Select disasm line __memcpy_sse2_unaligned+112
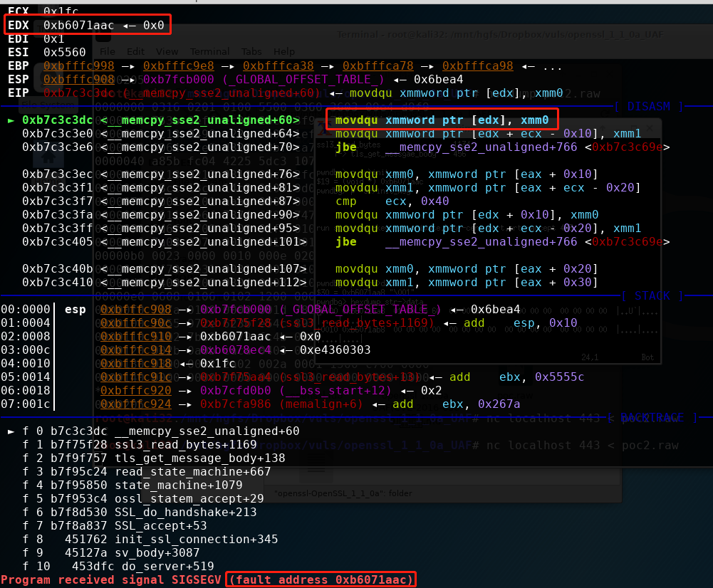This screenshot has width=713, height=588. [x=165, y=282]
